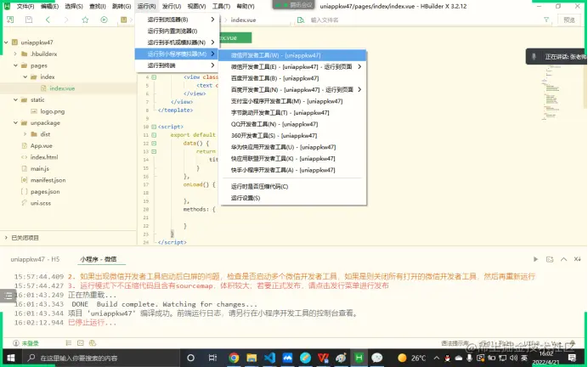Click the filter funnel icon in toolbar

(546, 20)
